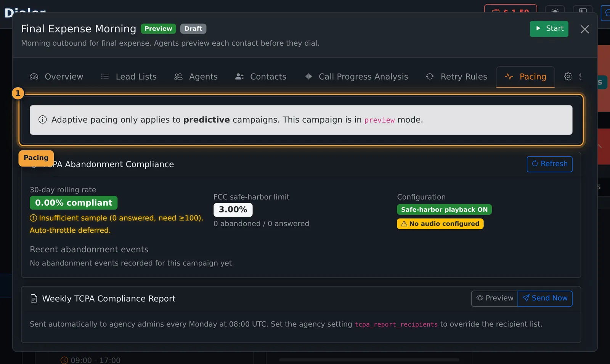610x364 pixels.
Task: Click the document icon beside Weekly TCPA Compliance Report
Action: click(34, 299)
